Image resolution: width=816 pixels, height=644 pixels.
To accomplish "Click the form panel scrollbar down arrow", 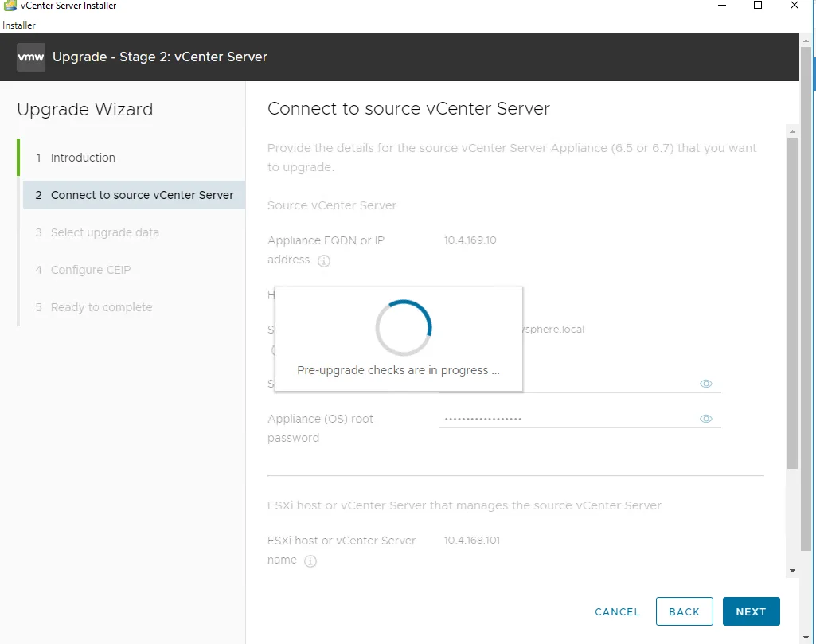I will [792, 571].
